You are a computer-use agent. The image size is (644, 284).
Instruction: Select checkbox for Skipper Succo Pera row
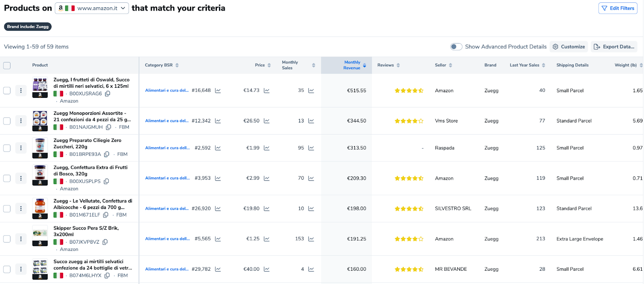tap(7, 239)
